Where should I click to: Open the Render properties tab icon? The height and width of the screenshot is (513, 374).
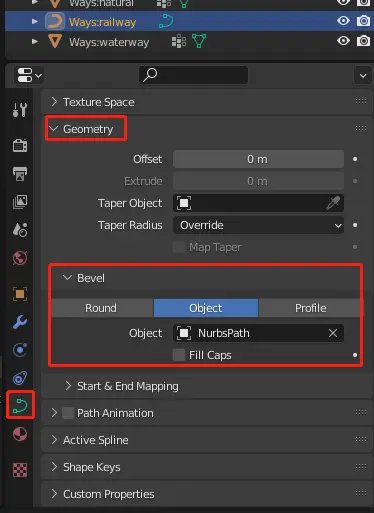click(x=20, y=145)
